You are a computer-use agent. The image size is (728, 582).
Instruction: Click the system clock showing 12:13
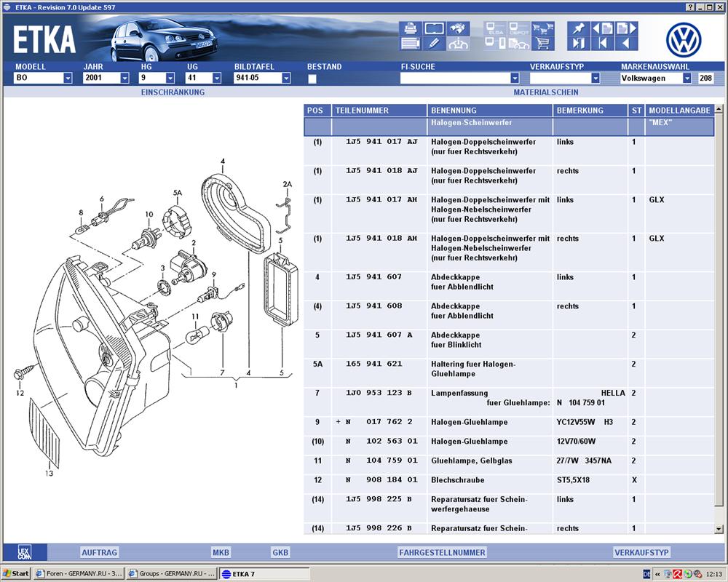(x=714, y=574)
